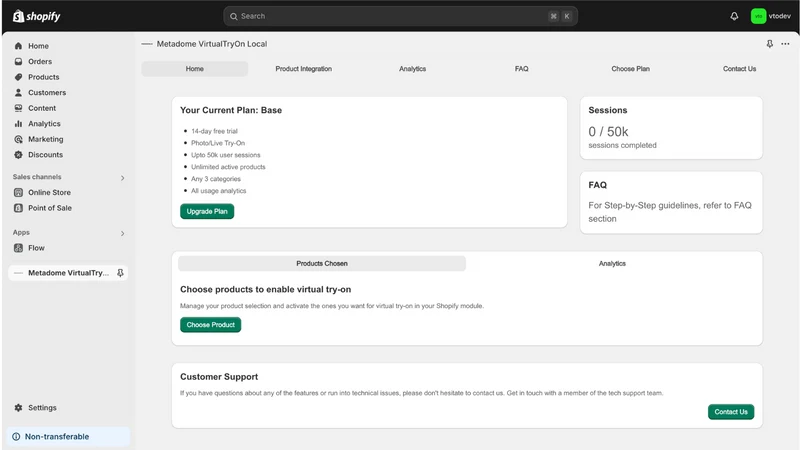Click the search magnifier icon
This screenshot has width=800, height=450.
[233, 16]
